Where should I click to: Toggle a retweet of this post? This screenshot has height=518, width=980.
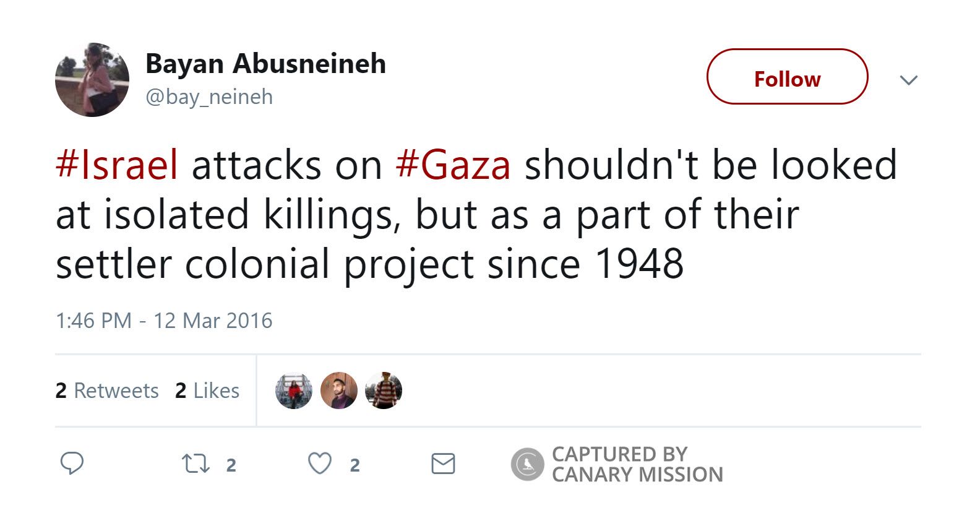(195, 462)
